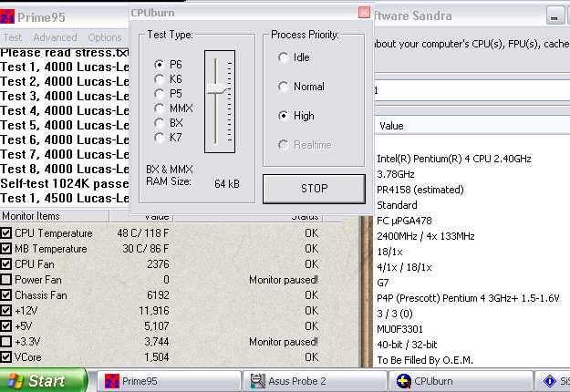Click the CPU Fan value 2376

pos(158,264)
